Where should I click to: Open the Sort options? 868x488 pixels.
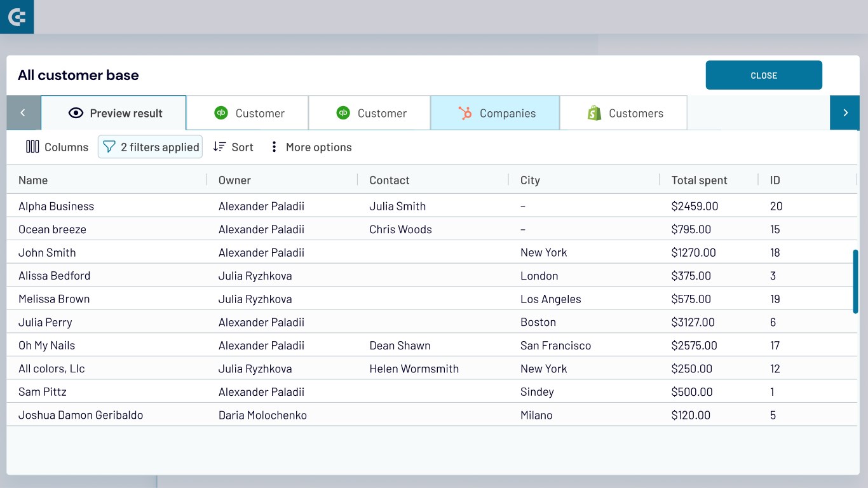click(x=233, y=147)
